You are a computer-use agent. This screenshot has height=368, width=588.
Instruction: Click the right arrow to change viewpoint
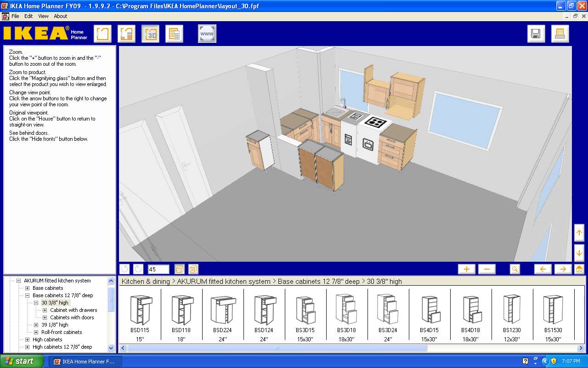[x=563, y=269]
